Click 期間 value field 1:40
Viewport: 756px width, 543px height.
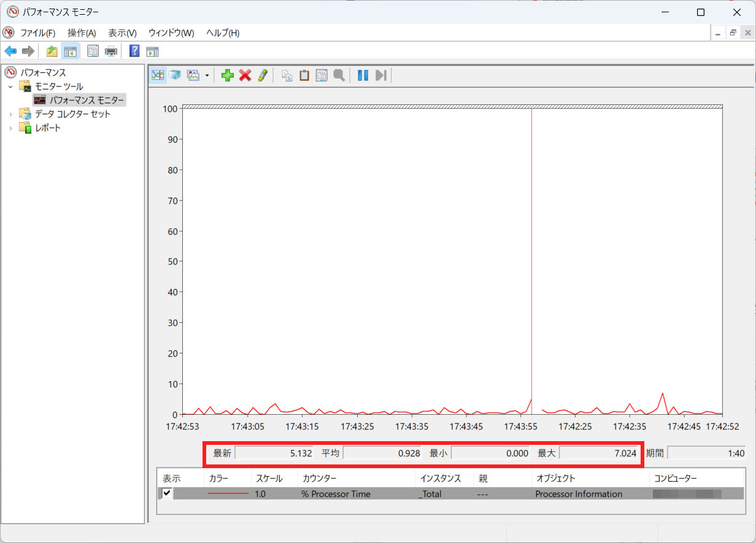707,453
